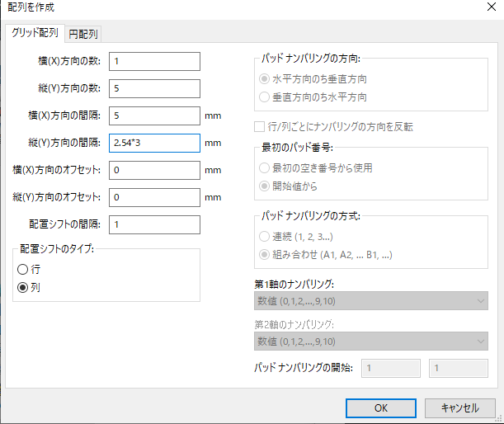
Task: Open the 第2軸のナンバリング dropdown
Action: click(371, 341)
